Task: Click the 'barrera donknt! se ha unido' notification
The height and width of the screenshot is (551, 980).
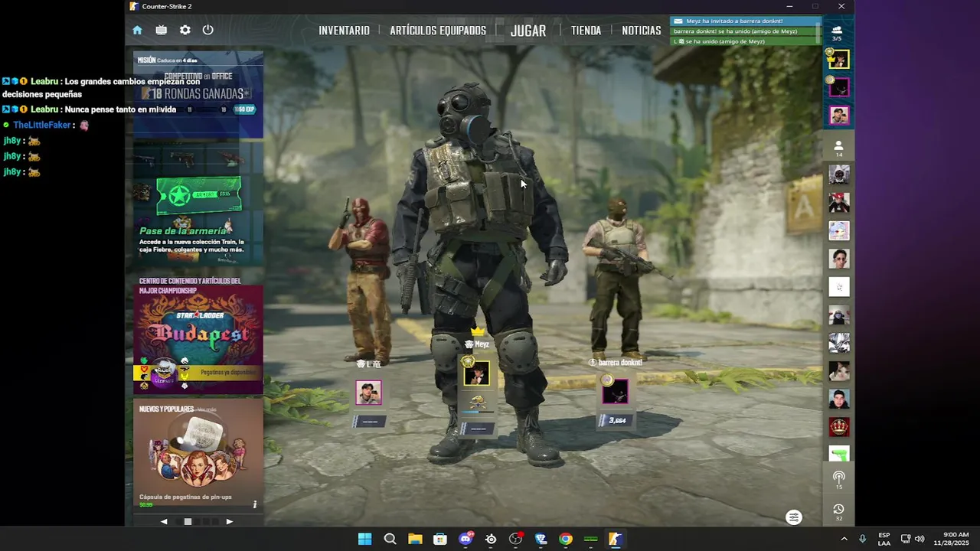Action: (744, 31)
